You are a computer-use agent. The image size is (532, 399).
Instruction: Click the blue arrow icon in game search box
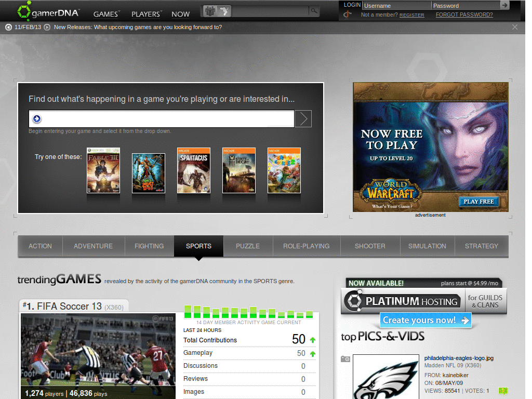(37, 119)
